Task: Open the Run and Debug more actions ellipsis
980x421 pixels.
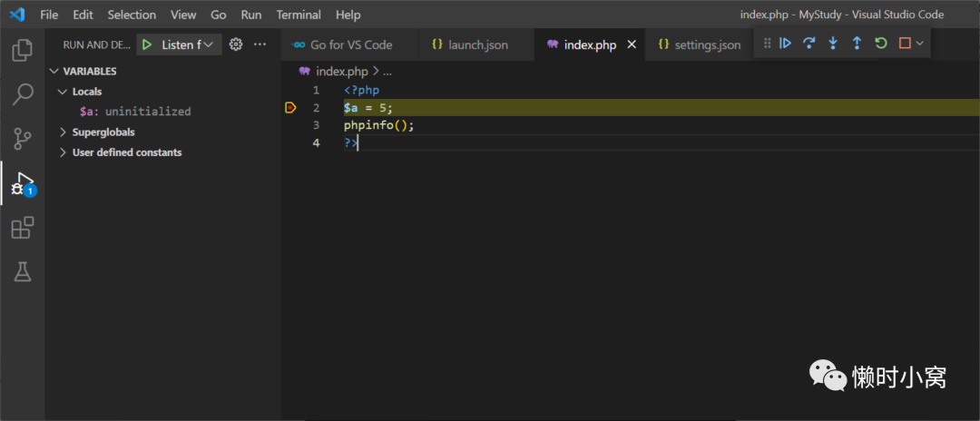Action: pos(260,44)
